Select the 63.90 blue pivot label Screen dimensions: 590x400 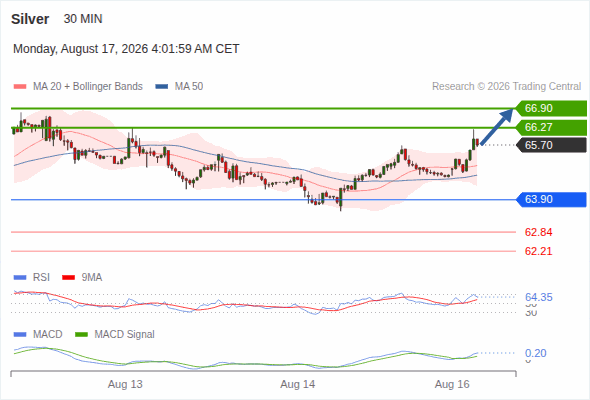(x=551, y=199)
